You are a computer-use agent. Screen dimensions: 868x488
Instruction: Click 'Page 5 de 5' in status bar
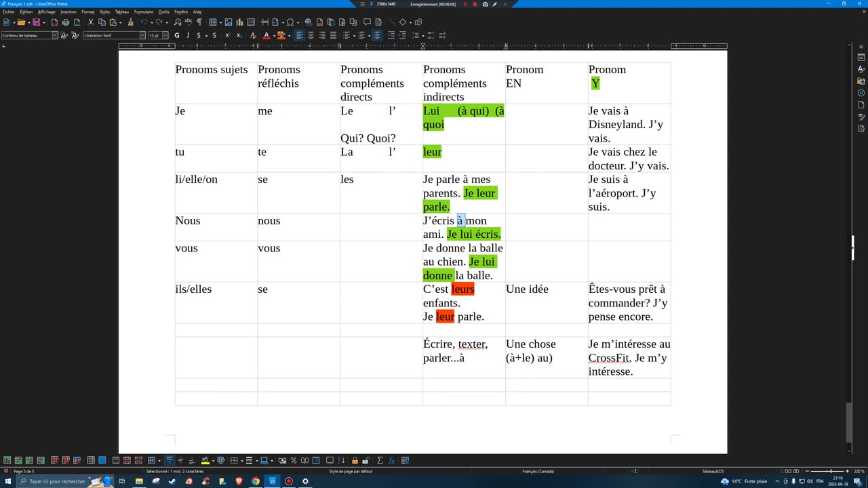point(24,471)
